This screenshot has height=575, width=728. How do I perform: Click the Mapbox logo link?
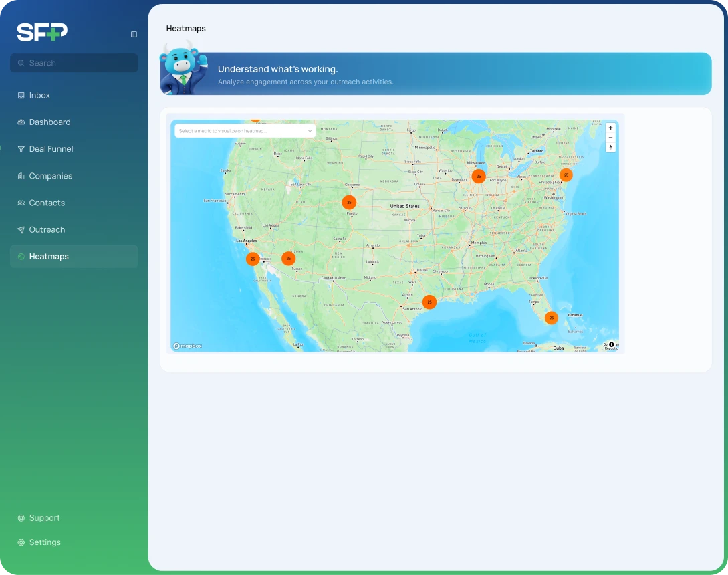(188, 346)
